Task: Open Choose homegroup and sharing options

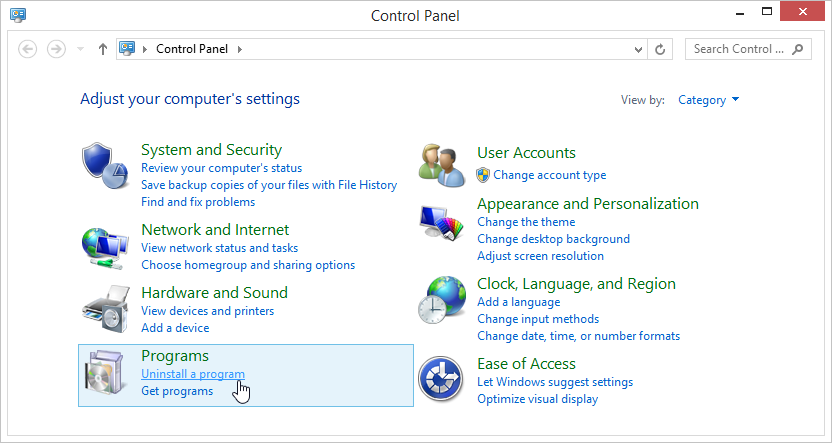Action: click(248, 265)
